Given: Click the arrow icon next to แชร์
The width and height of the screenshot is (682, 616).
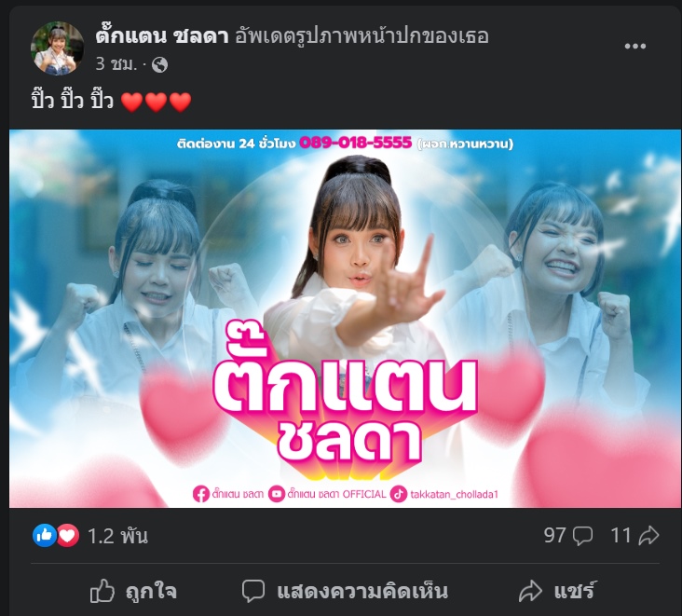Looking at the screenshot, I should click(530, 591).
